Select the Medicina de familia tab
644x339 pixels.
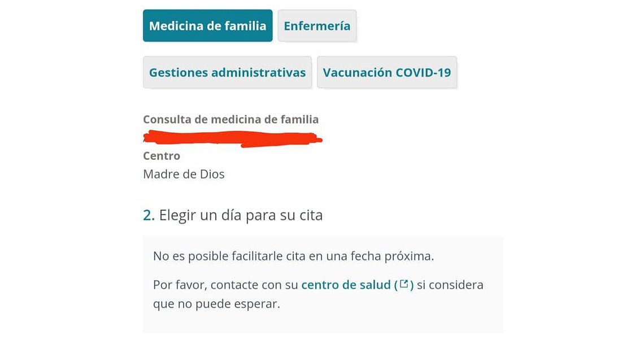click(207, 25)
